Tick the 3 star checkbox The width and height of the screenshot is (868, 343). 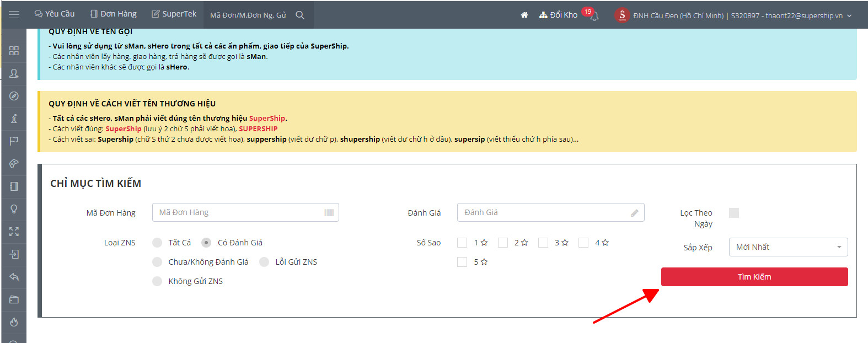543,243
